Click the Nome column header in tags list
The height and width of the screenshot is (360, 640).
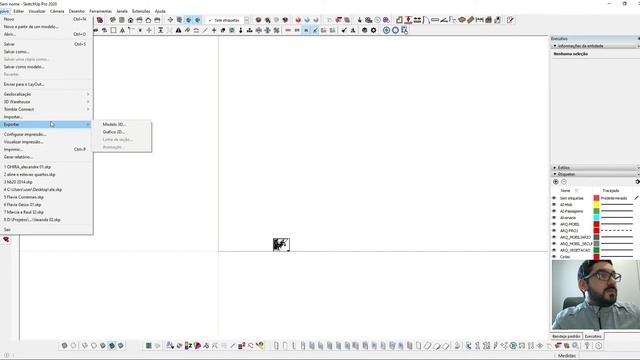click(565, 191)
